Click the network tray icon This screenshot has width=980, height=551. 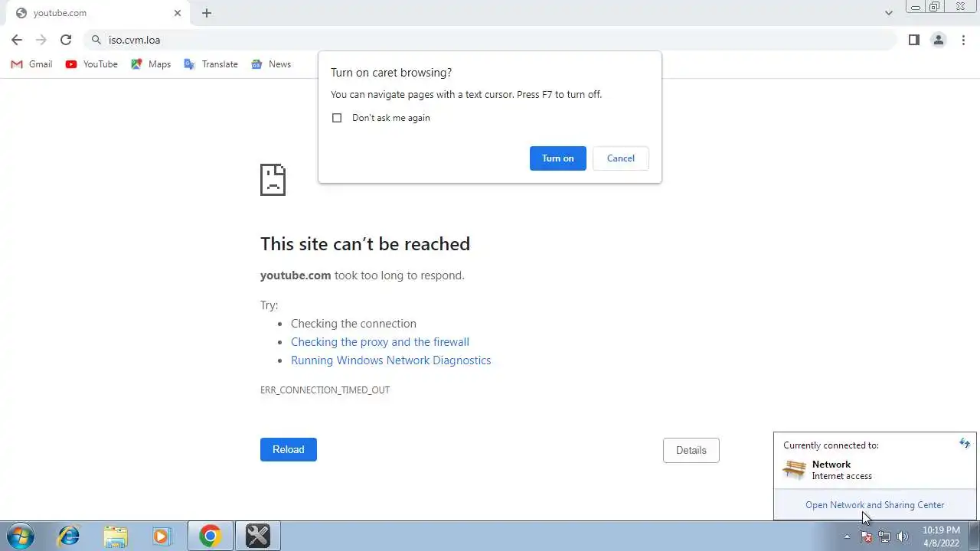(x=884, y=537)
